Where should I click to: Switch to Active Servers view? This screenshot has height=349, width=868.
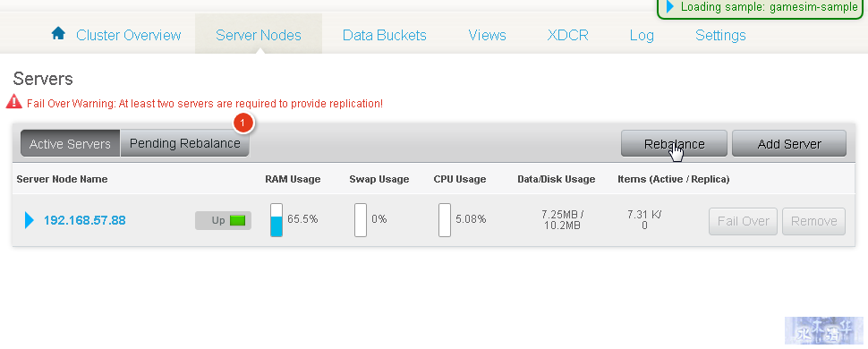coord(71,143)
